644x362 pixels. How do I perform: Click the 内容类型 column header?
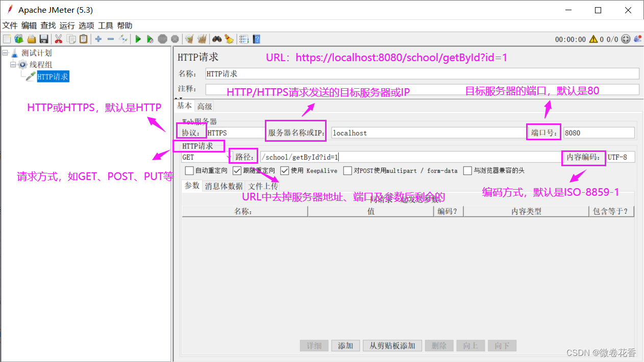(527, 211)
